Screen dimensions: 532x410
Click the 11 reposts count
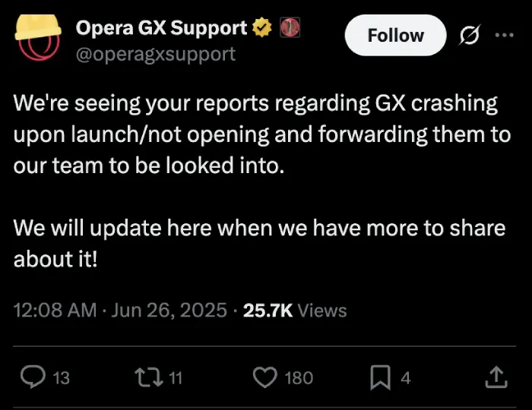(176, 378)
